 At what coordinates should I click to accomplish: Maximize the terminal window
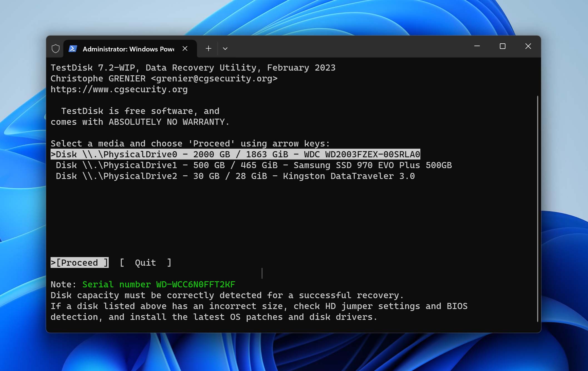(x=503, y=46)
